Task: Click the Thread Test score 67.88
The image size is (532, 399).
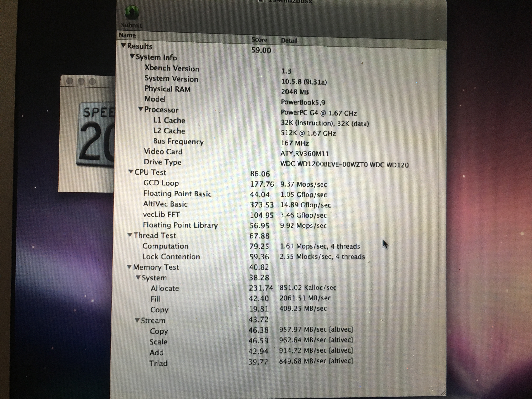Action: tap(259, 236)
